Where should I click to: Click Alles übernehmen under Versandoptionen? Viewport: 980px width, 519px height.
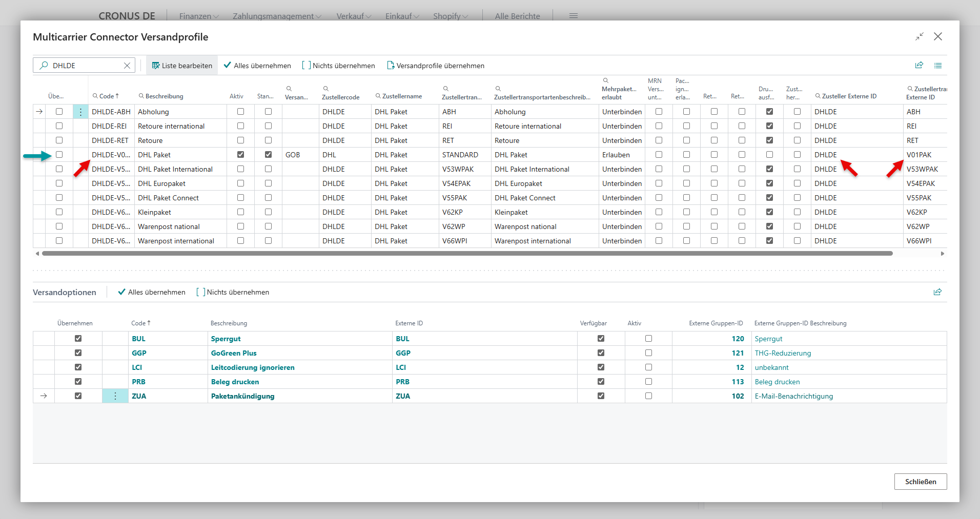point(152,292)
